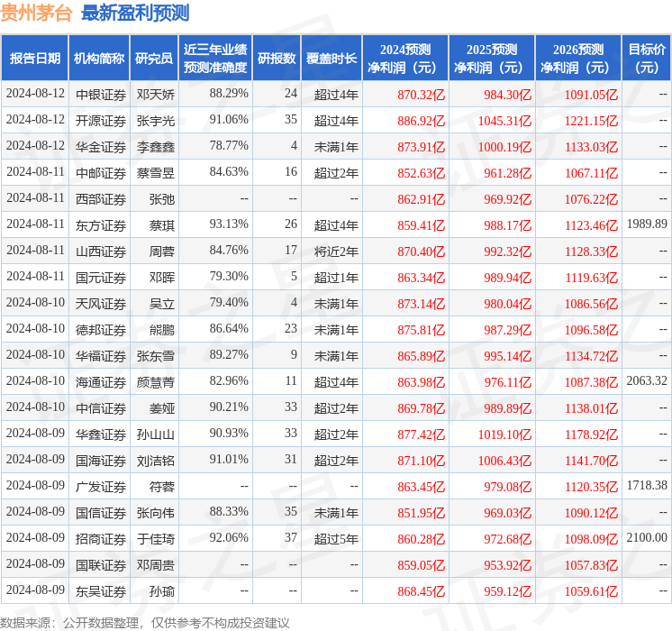The width and height of the screenshot is (672, 631).
Task: Select the 研究员 column header
Action: point(154,58)
